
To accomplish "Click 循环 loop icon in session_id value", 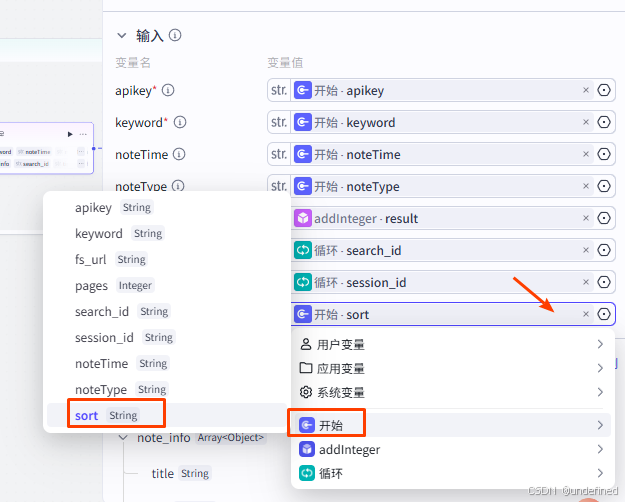I will point(303,282).
